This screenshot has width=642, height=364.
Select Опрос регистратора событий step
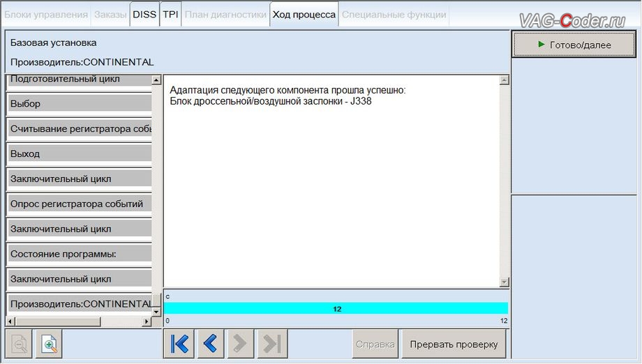pos(78,204)
